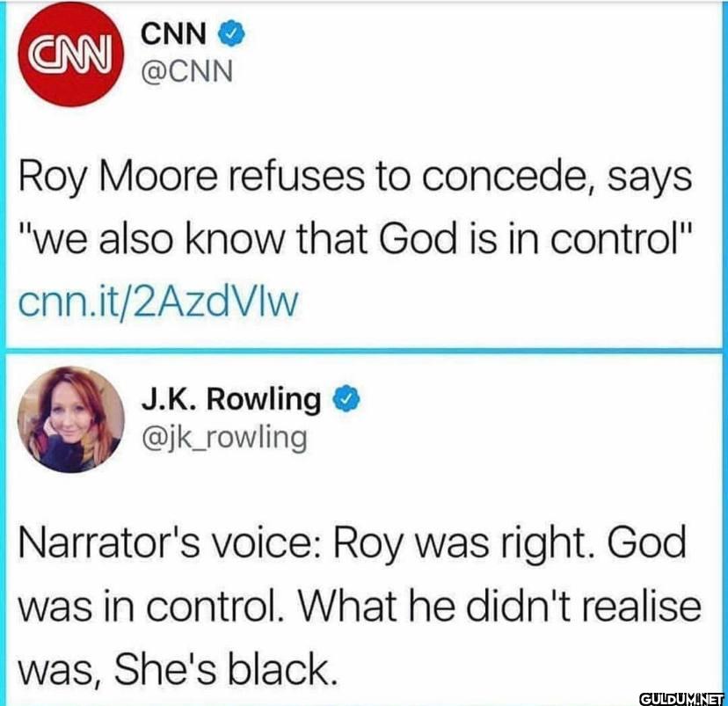Click the "What he didn't realise" line
The width and height of the screenshot is (728, 706).
360,605
